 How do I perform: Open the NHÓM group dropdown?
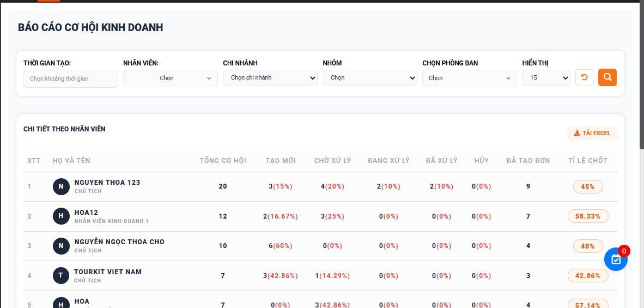point(369,78)
